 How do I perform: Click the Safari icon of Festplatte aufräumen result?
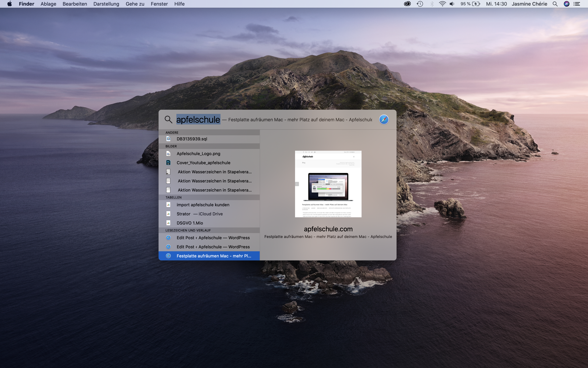tap(168, 256)
